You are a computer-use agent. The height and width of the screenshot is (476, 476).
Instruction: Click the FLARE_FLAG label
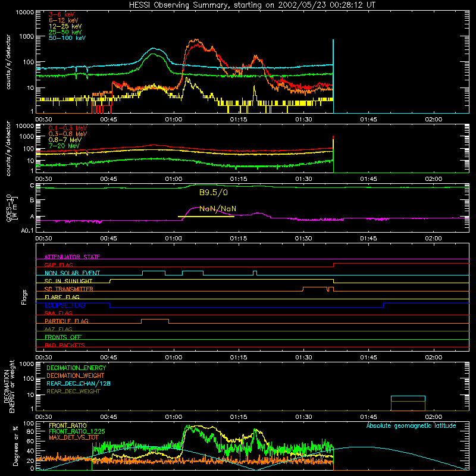pos(62,297)
